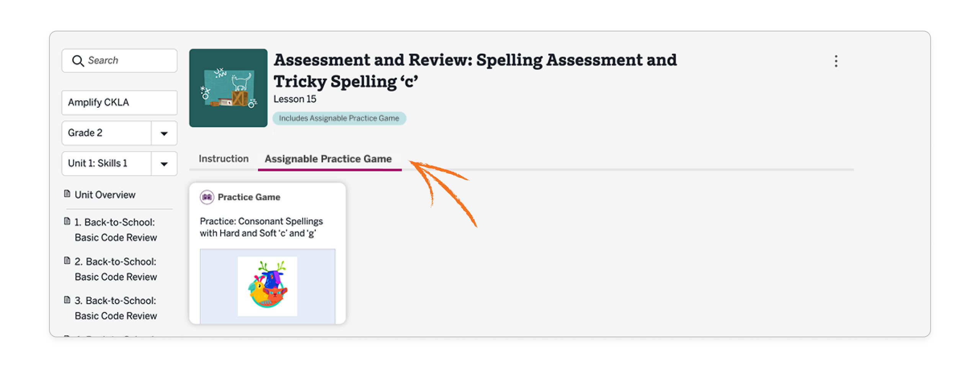Click the document icon next to Unit Overview
Image resolution: width=980 pixels, height=368 pixels.
point(68,194)
